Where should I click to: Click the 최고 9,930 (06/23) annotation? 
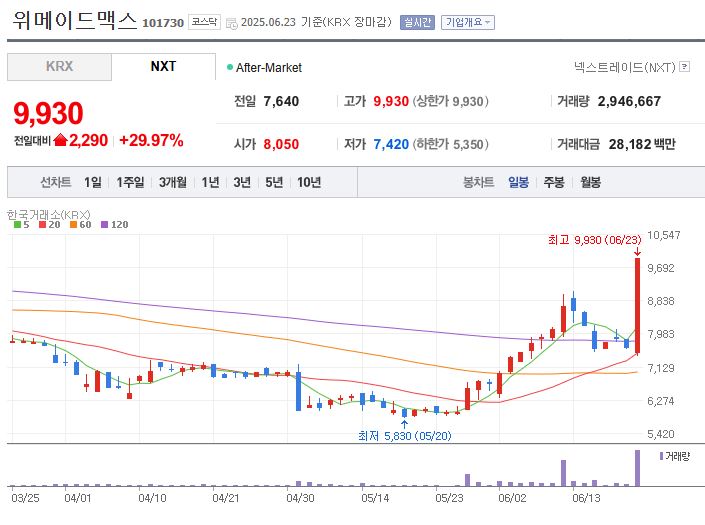click(594, 240)
